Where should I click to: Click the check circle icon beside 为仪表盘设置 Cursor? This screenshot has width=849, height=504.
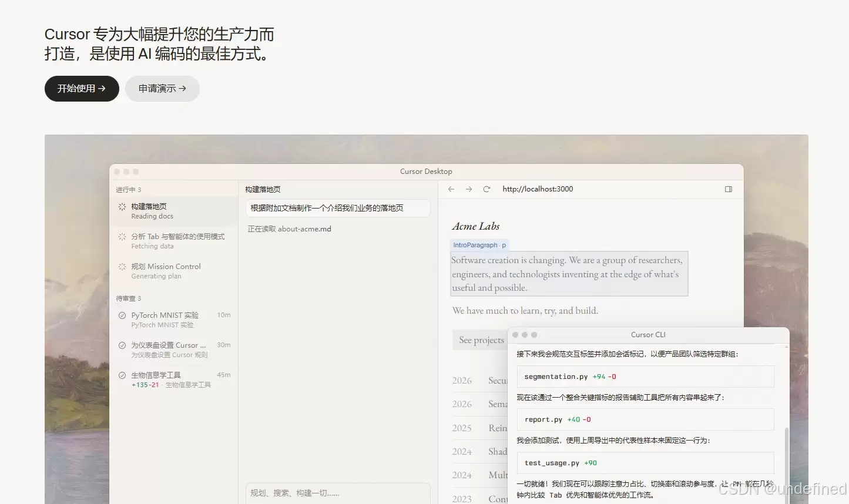(122, 345)
